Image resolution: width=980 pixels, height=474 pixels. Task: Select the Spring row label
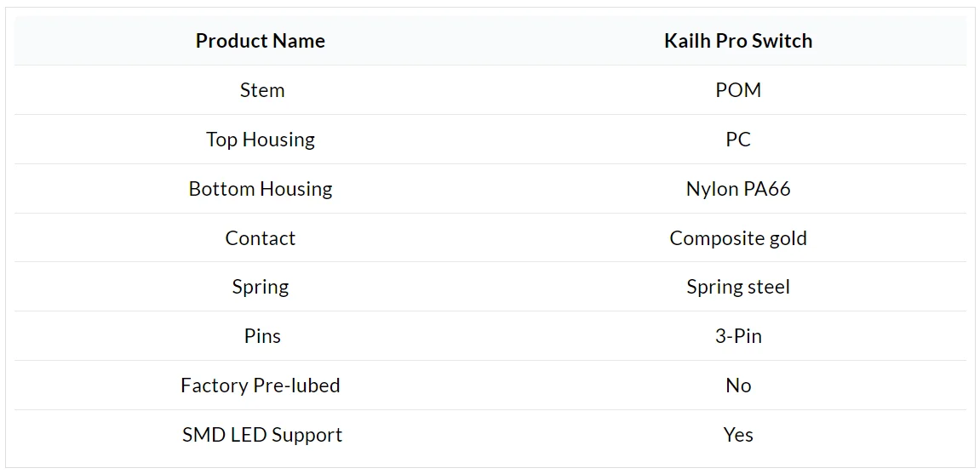(260, 287)
